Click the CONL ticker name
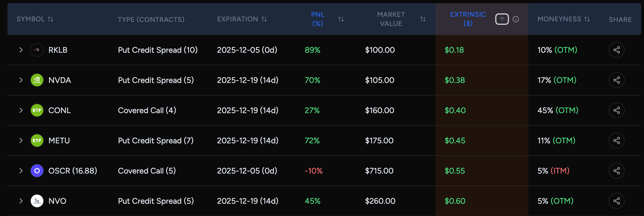This screenshot has width=644, height=216. pyautogui.click(x=59, y=110)
